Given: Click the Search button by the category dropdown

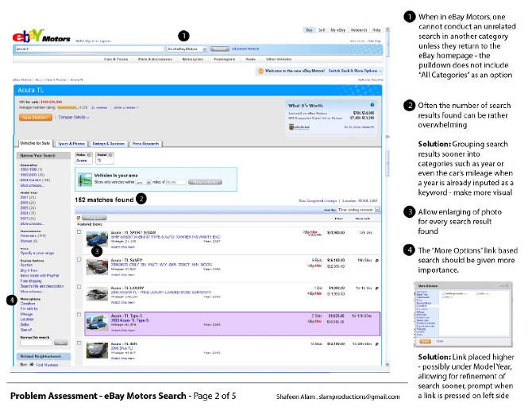Looking at the screenshot, I should point(219,49).
